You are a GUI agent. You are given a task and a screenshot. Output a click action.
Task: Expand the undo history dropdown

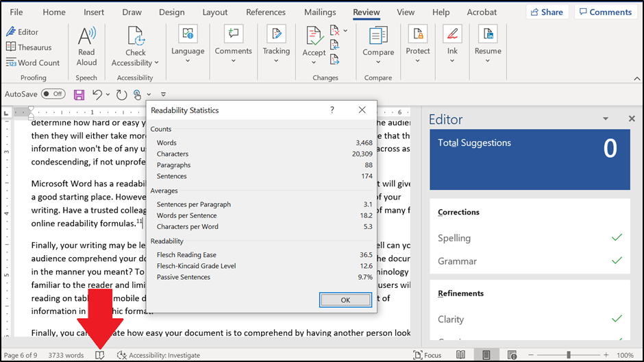[x=108, y=95]
